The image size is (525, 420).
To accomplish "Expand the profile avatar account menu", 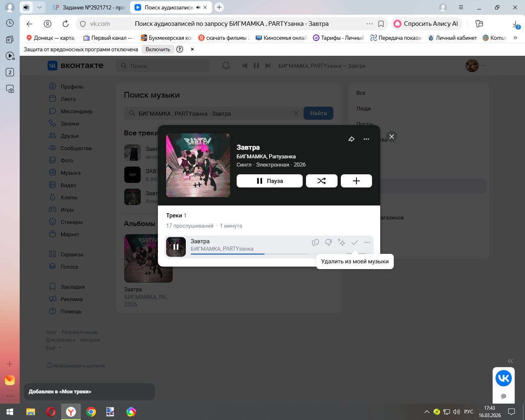I will click(475, 66).
